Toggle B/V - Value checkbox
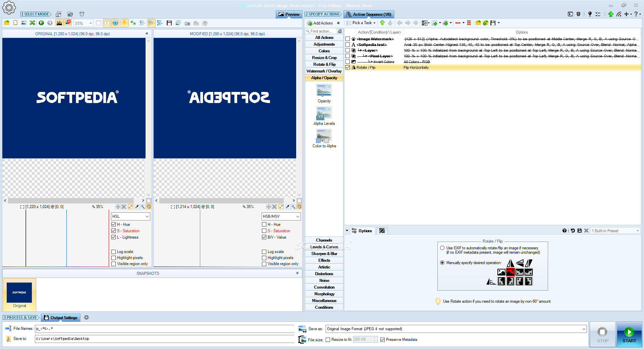 264,237
